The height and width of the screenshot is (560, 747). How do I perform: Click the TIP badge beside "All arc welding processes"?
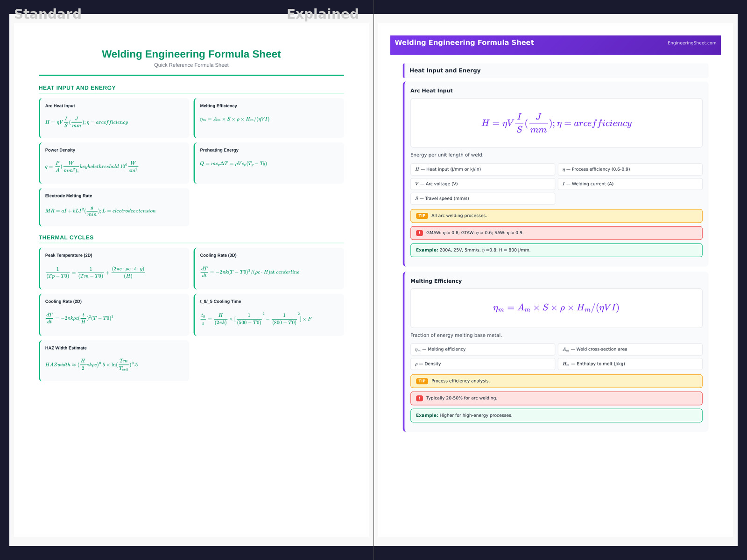point(422,216)
